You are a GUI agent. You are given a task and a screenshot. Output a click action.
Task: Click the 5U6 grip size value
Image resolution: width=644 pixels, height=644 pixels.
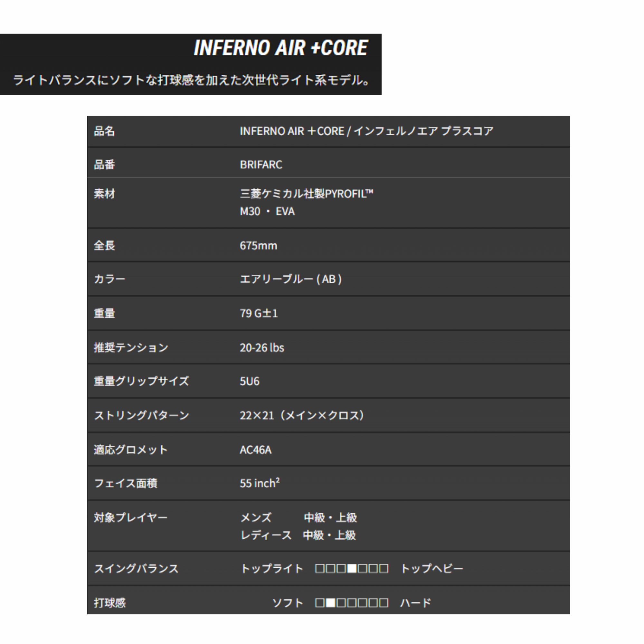point(249,381)
